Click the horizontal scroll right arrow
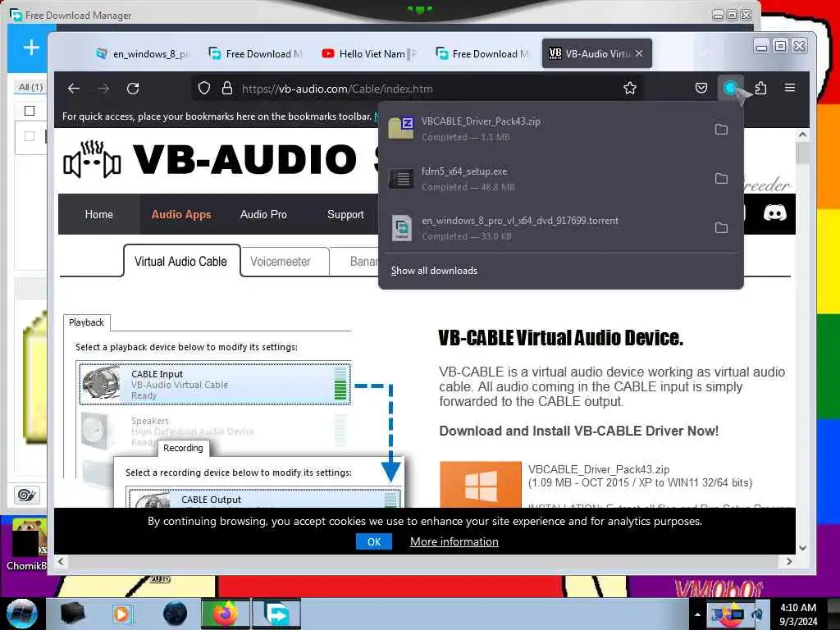Screen dimensions: 840x630 (x=788, y=561)
